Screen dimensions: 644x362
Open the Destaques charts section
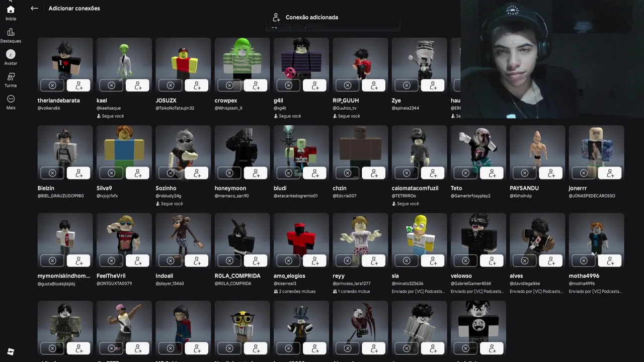(x=11, y=36)
